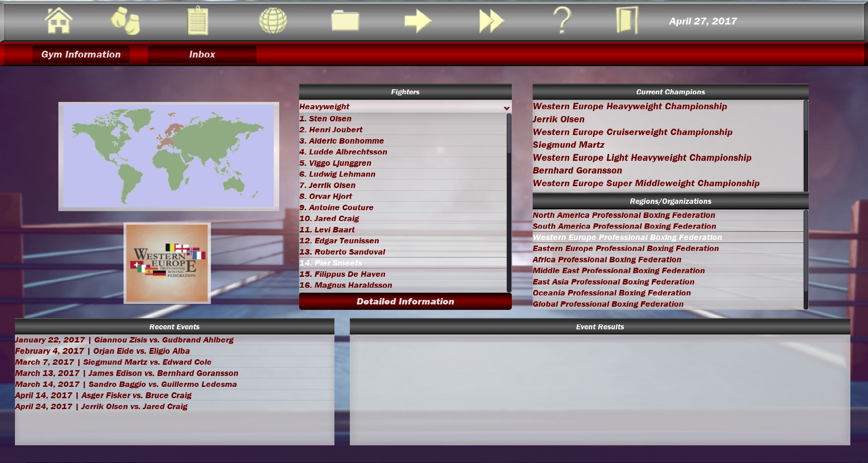The height and width of the screenshot is (463, 868).
Task: Fast-forward time with the double arrow icon
Action: tap(490, 20)
